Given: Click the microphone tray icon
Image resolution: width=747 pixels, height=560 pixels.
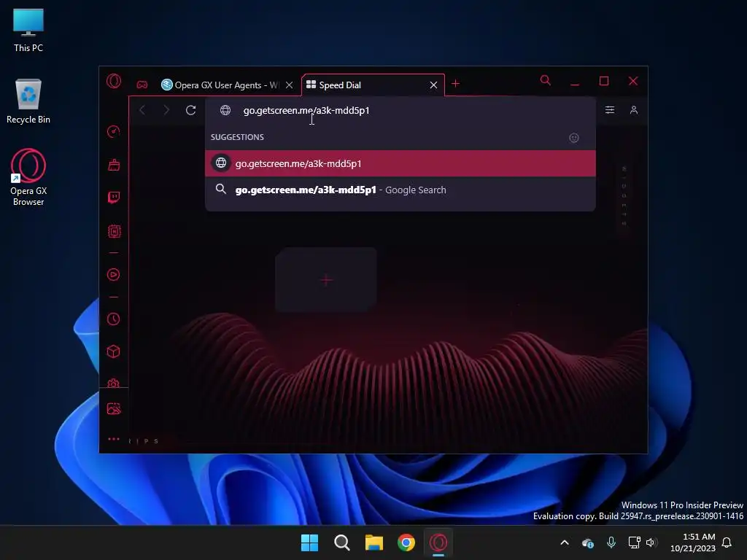Looking at the screenshot, I should (x=611, y=542).
